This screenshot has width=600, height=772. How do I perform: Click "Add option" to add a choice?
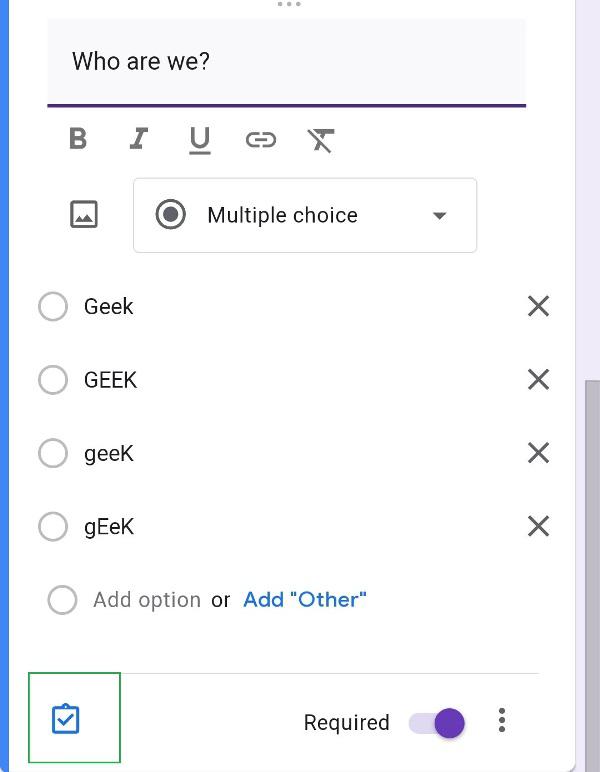click(x=147, y=600)
